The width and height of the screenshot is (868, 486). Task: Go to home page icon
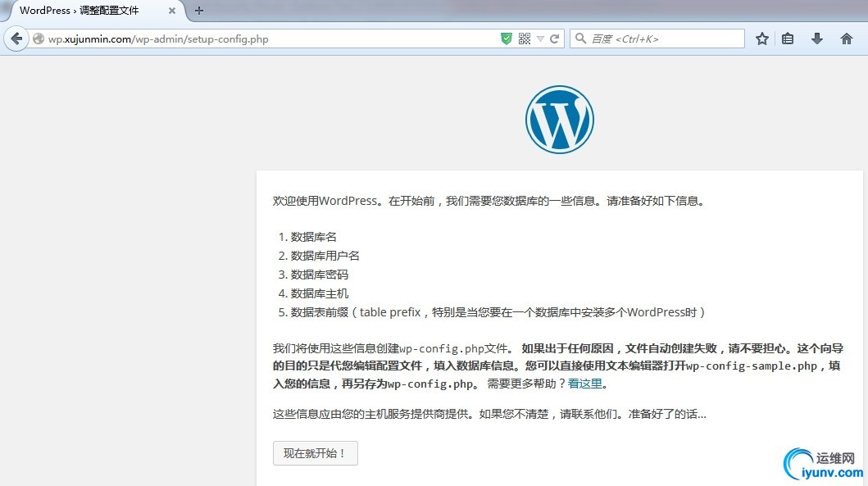[847, 39]
